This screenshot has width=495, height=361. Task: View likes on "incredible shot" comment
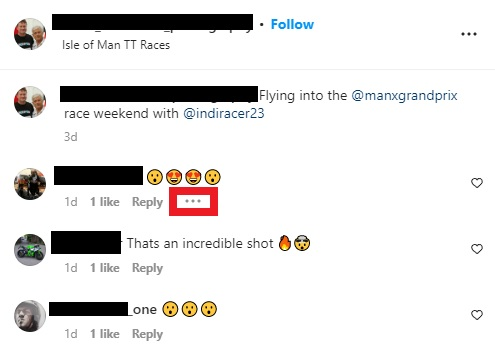tap(105, 268)
